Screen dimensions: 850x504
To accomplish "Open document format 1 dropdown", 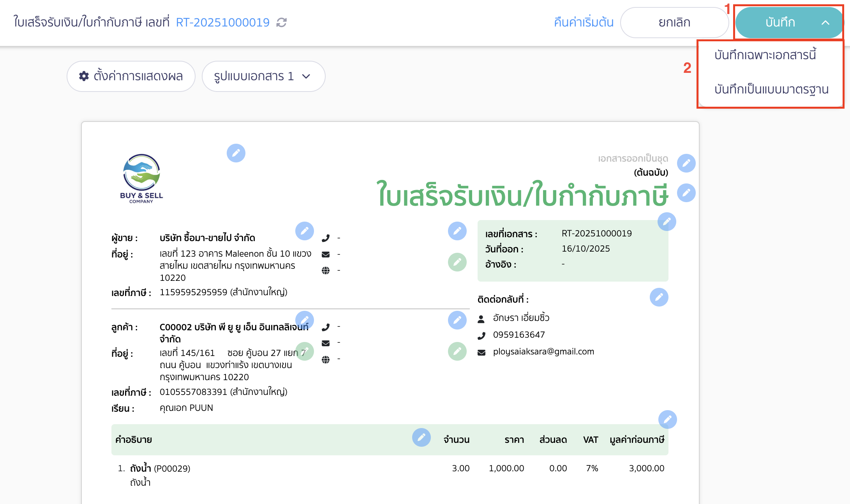I will [x=263, y=76].
